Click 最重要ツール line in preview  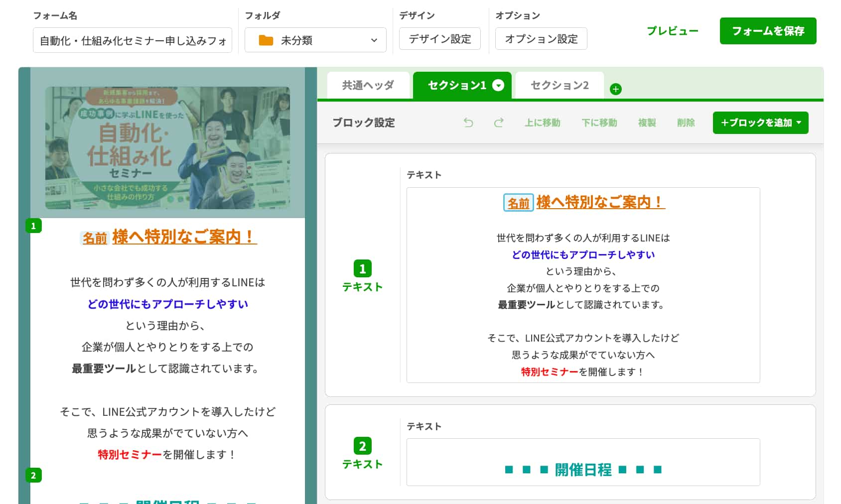coord(165,369)
